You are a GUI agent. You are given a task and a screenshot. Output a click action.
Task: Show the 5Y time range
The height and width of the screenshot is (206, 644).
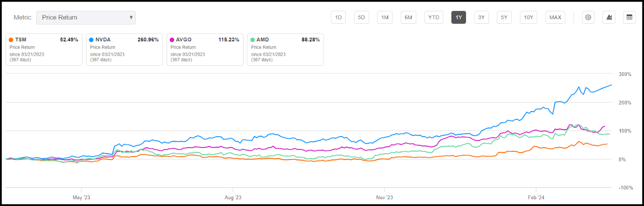504,17
